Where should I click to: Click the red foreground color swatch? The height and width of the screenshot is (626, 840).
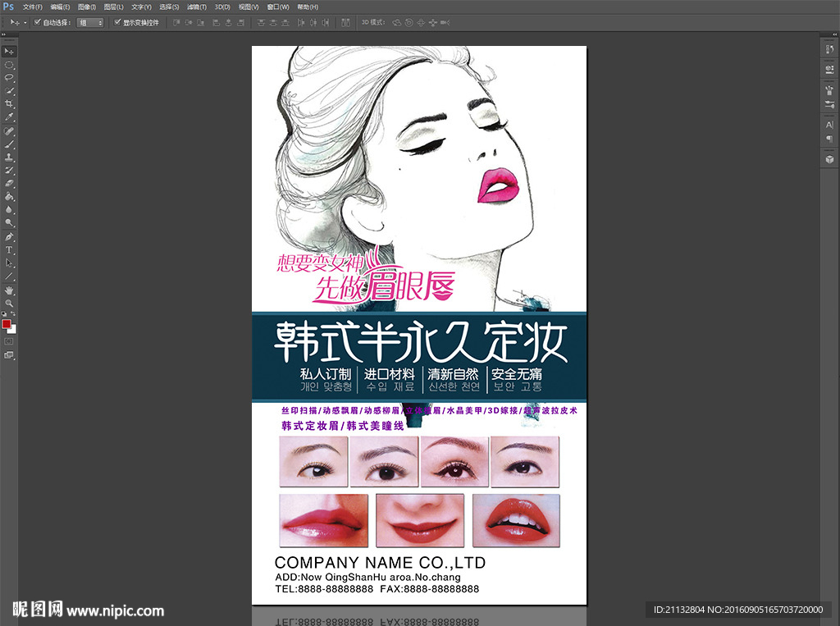point(6,324)
